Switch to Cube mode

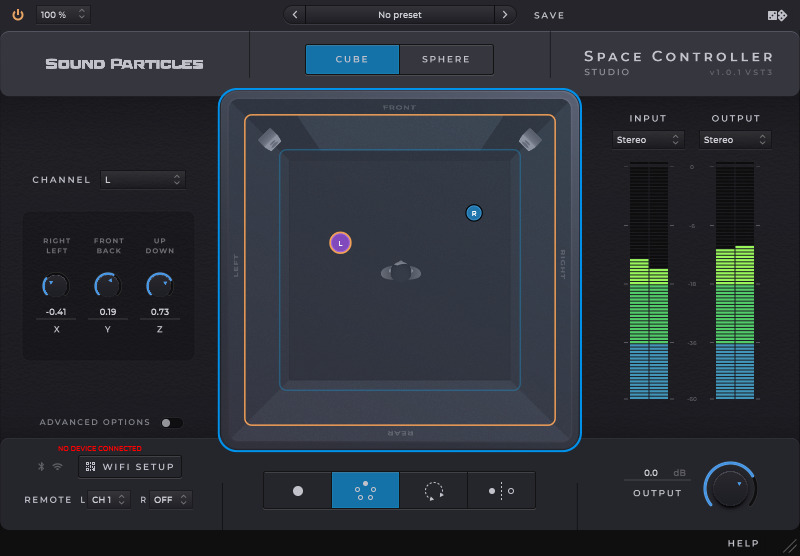click(x=352, y=59)
